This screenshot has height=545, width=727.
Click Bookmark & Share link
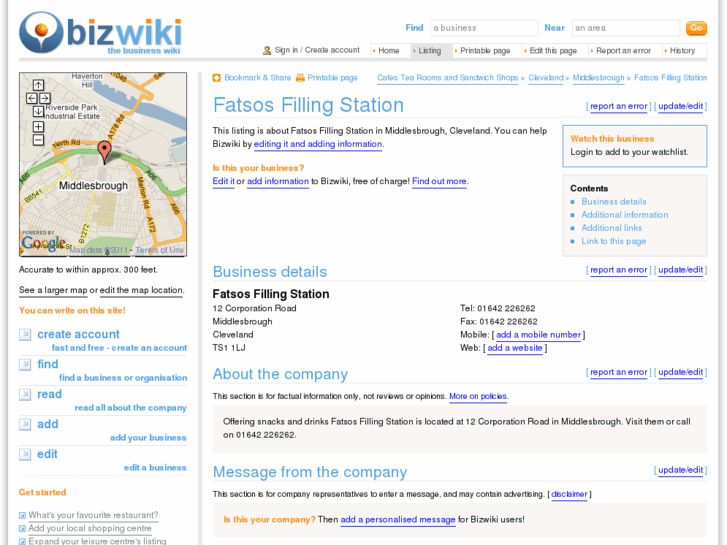coord(258,78)
